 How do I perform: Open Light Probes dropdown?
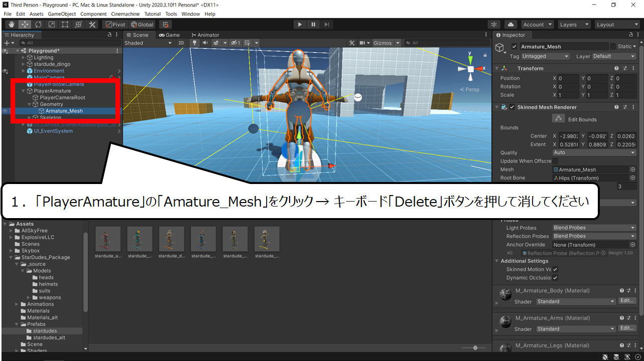click(594, 228)
